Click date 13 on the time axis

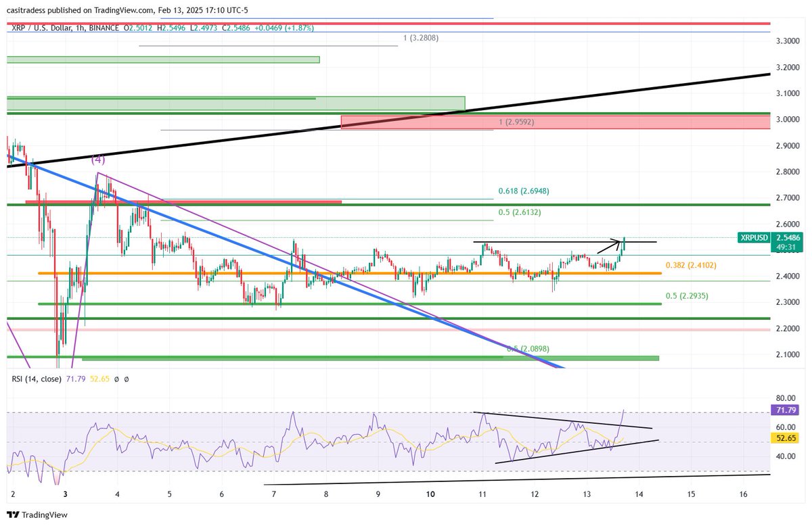coord(587,495)
